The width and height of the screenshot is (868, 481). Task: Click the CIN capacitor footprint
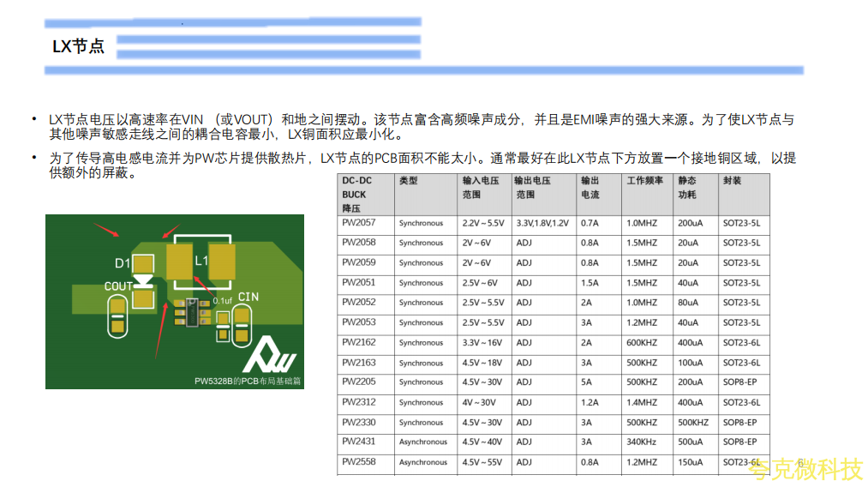243,323
